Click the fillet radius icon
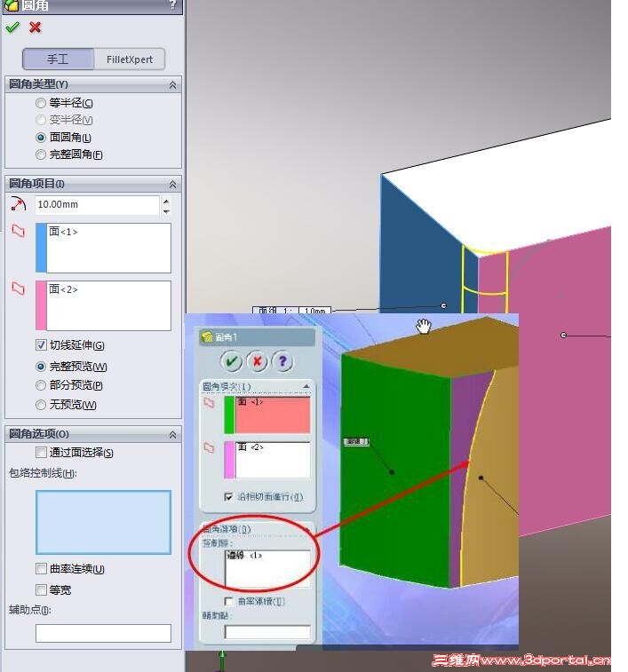 pyautogui.click(x=18, y=204)
